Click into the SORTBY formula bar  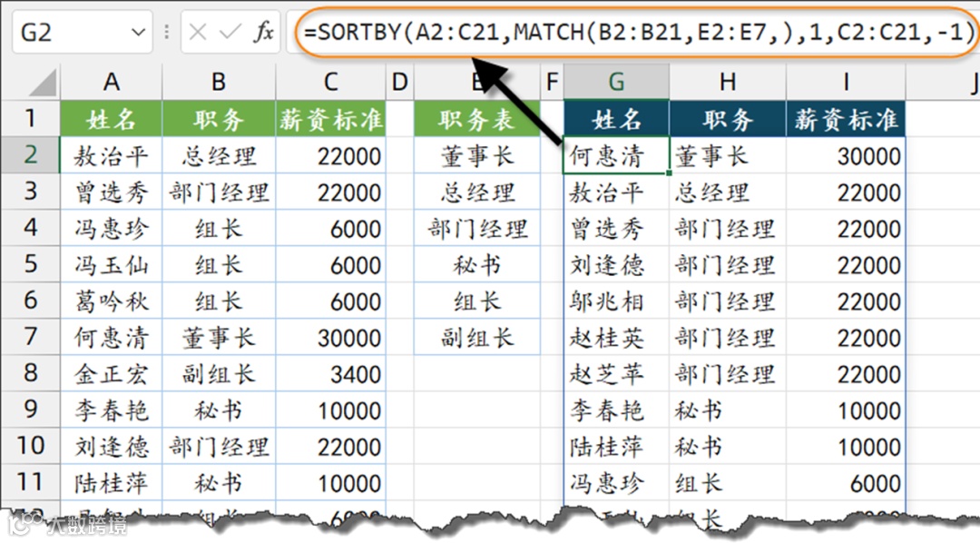tap(636, 32)
